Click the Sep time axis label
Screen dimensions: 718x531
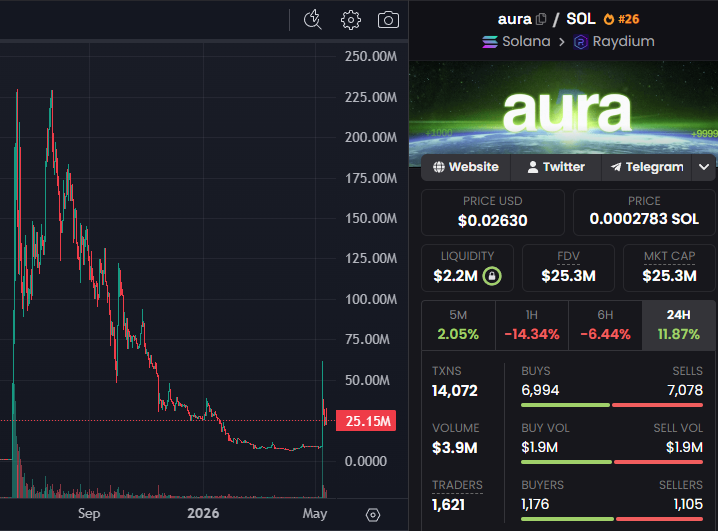click(89, 514)
